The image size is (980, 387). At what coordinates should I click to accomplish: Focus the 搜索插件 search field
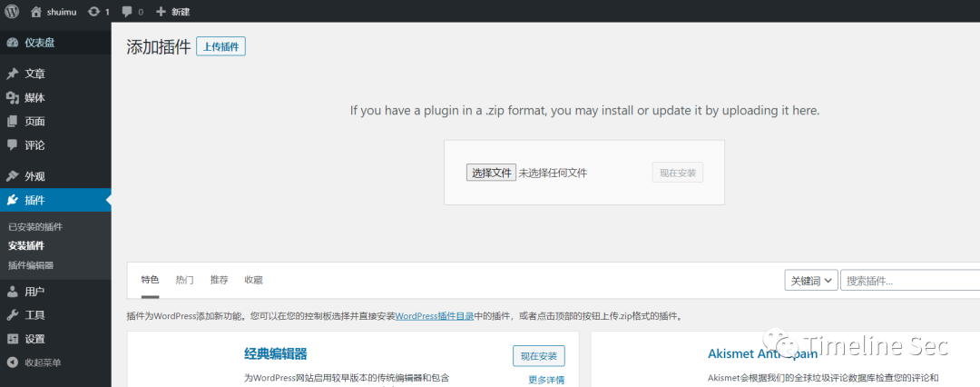click(910, 281)
